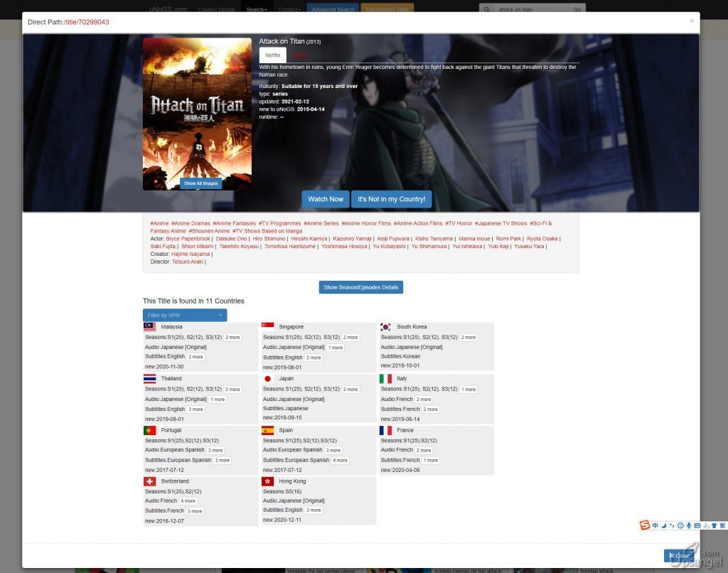
Task: Click It's Not in my Country! button
Action: pyautogui.click(x=392, y=199)
